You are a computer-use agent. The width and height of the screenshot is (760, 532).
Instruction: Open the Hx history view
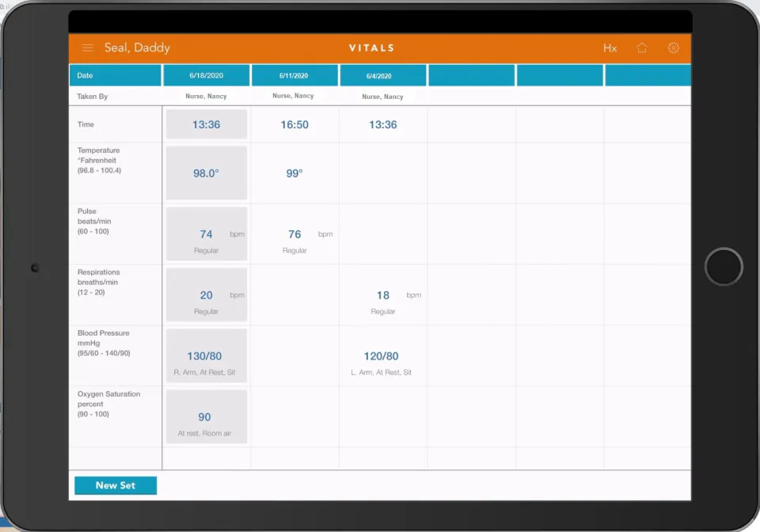(x=610, y=48)
